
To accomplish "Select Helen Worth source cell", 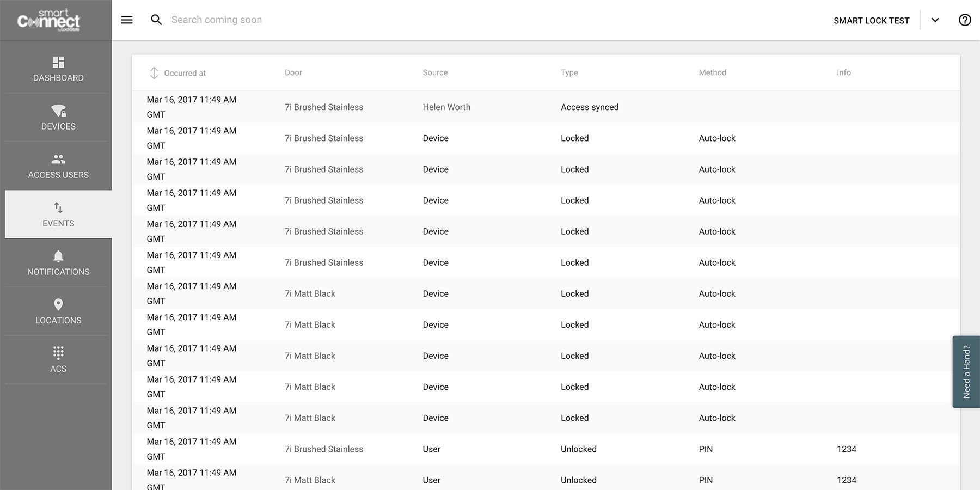I will (446, 107).
